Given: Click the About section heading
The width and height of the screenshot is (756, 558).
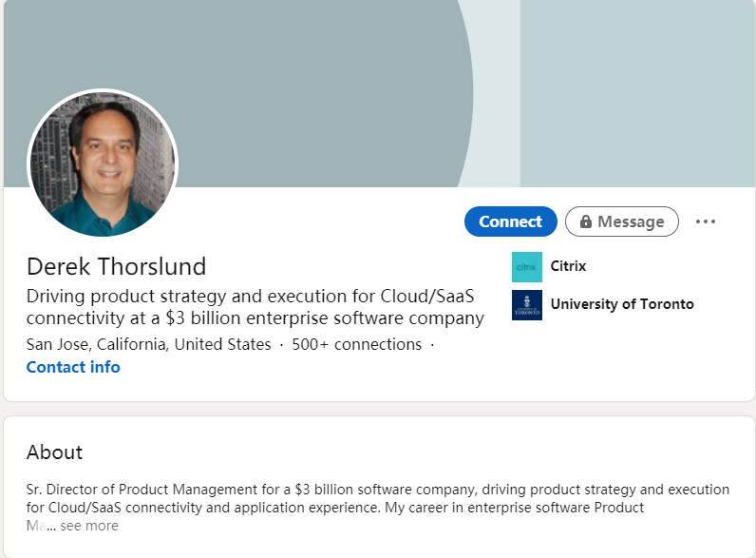Looking at the screenshot, I should (x=54, y=452).
